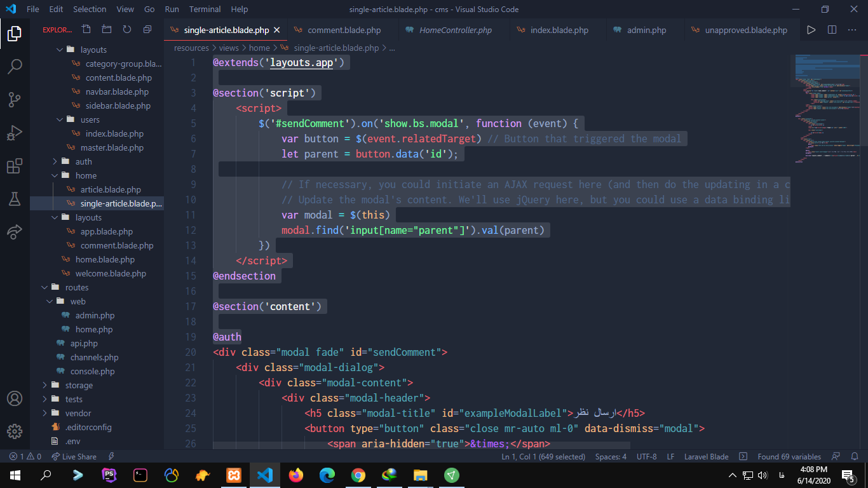The image size is (868, 488).
Task: Click the code minimap
Action: point(826,108)
